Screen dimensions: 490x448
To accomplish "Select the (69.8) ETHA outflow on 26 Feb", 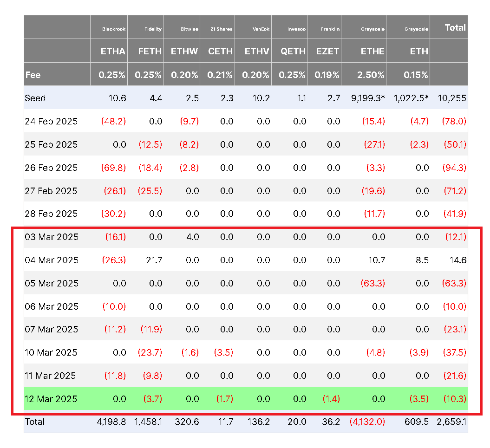I will [x=113, y=168].
